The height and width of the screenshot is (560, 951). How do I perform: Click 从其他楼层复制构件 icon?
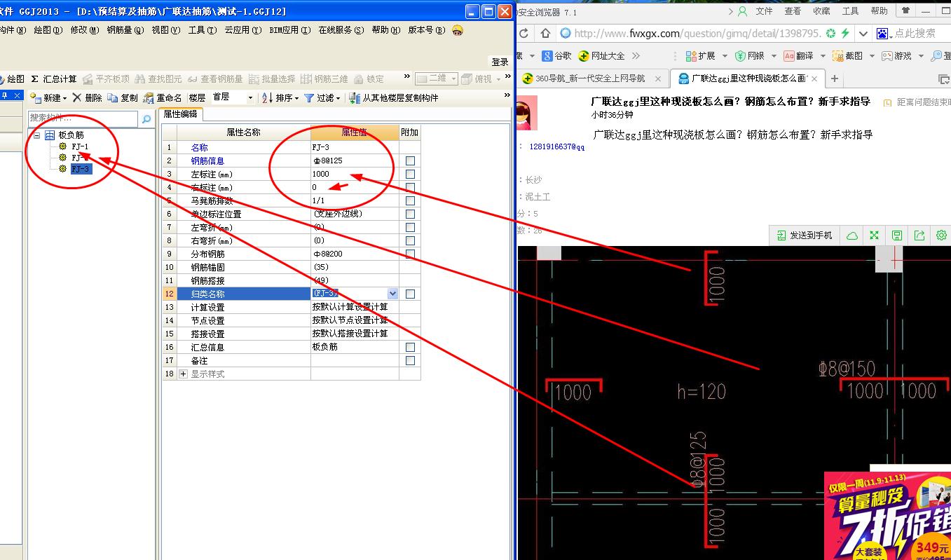[355, 98]
